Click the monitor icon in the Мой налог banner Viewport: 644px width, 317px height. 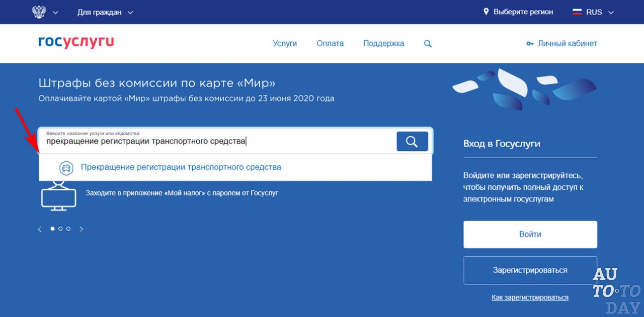(x=59, y=196)
